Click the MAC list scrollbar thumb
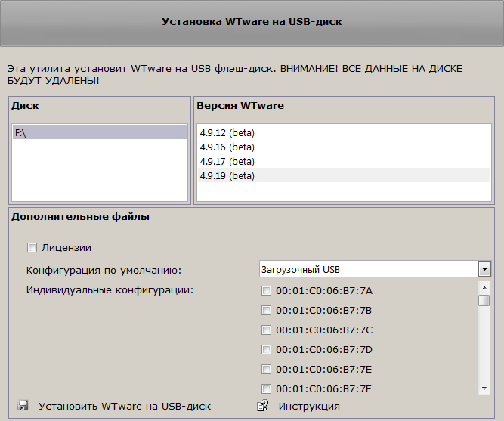504x421 pixels. coord(484,300)
